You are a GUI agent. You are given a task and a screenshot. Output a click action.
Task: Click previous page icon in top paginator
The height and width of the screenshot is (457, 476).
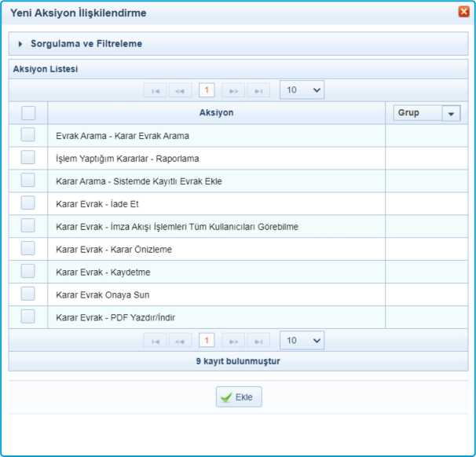point(181,90)
